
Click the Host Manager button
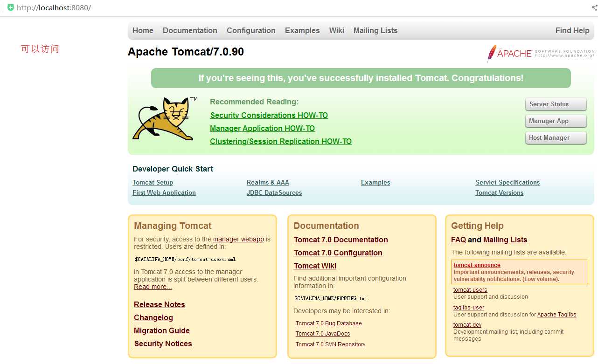coord(556,138)
